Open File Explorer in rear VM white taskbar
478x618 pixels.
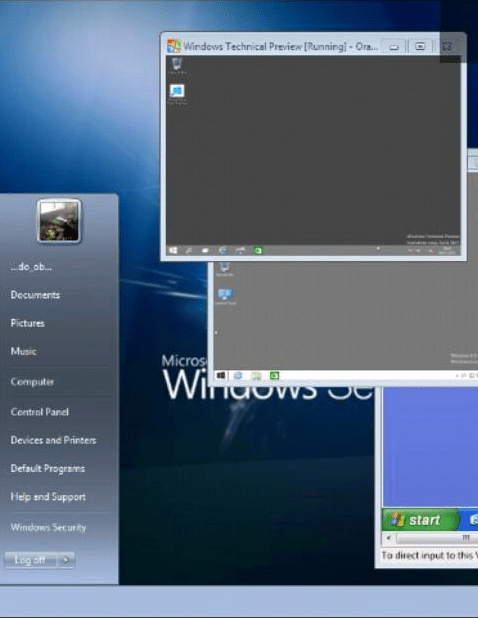256,376
